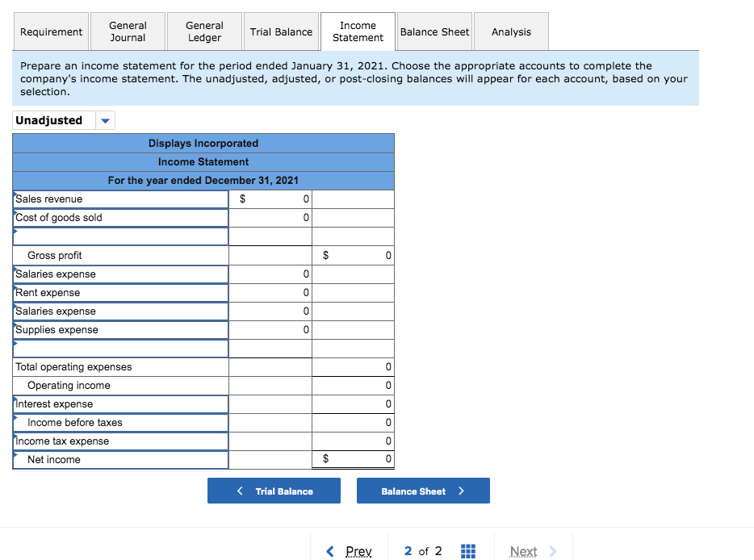This screenshot has height=560, width=754.
Task: Click the right arrow on Balance Sheet button
Action: (x=461, y=491)
